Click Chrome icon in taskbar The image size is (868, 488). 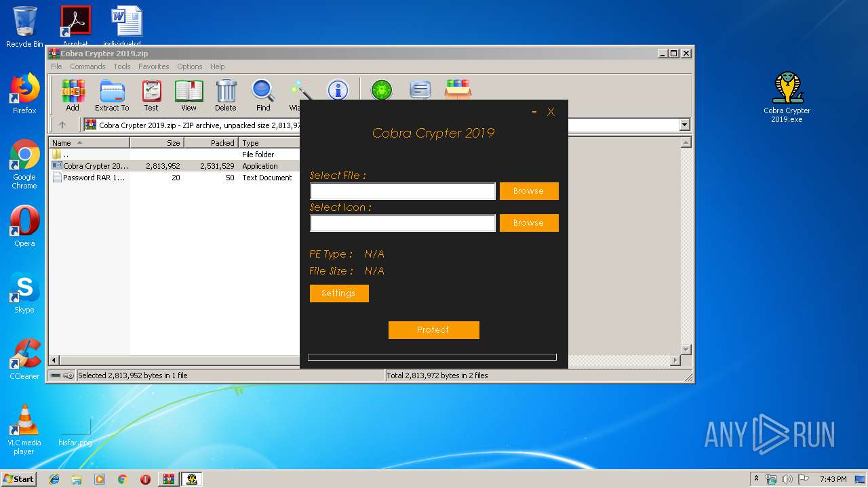pyautogui.click(x=122, y=479)
